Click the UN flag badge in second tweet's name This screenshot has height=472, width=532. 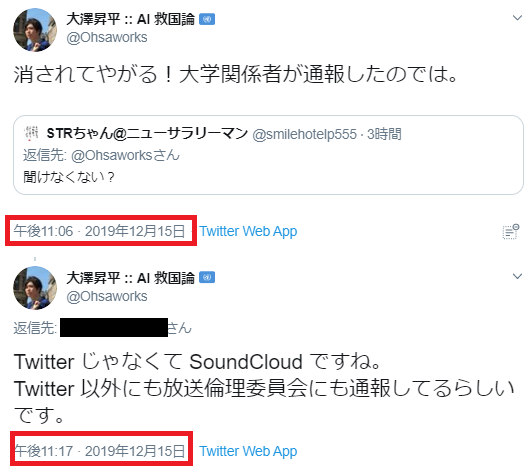tap(207, 278)
